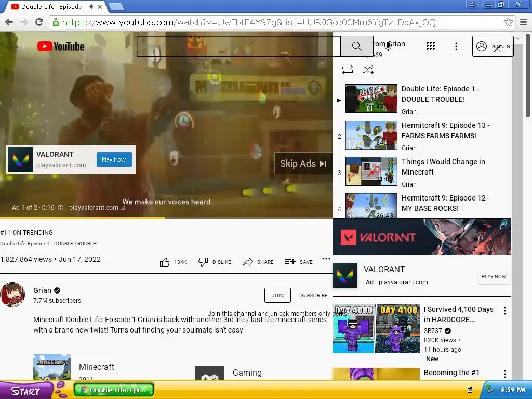
Task: Open options for Becoming the #1 video
Action: tap(505, 374)
